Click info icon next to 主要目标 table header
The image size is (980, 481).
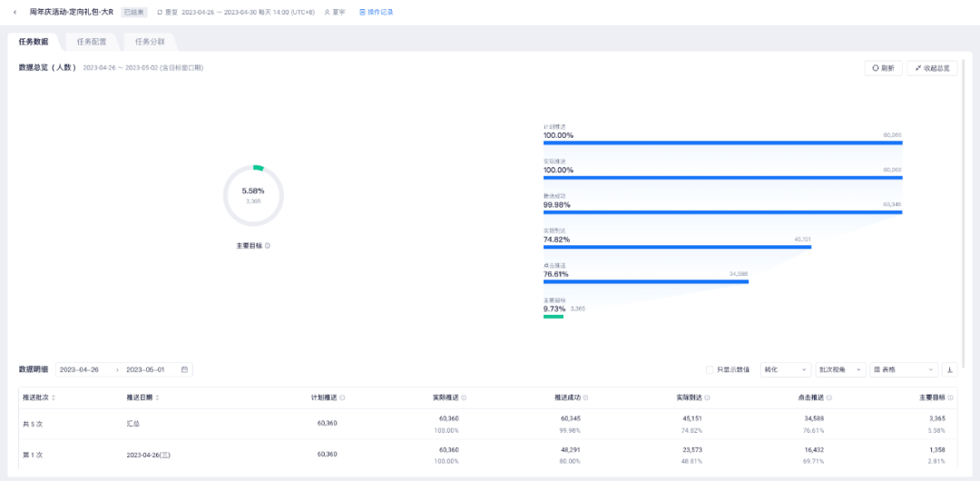coord(951,398)
